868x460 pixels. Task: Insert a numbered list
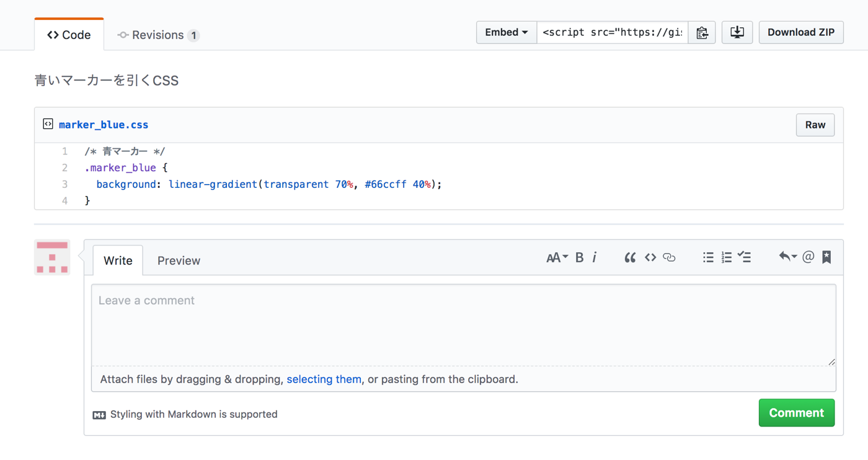point(726,257)
